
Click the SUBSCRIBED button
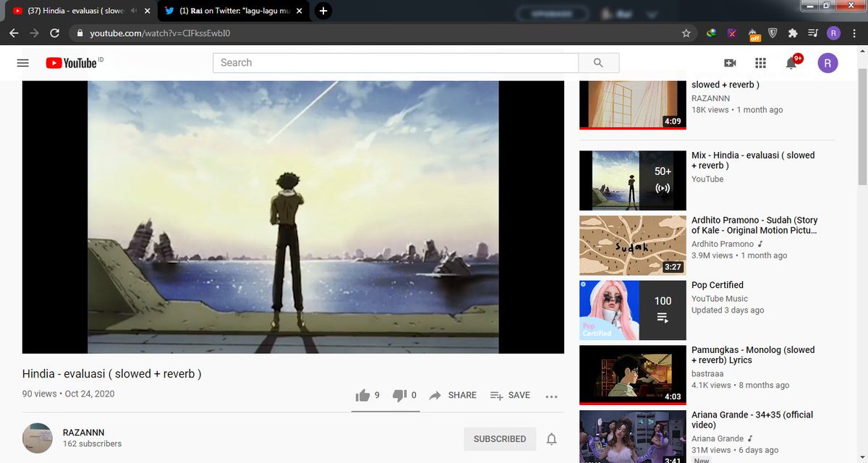point(500,439)
